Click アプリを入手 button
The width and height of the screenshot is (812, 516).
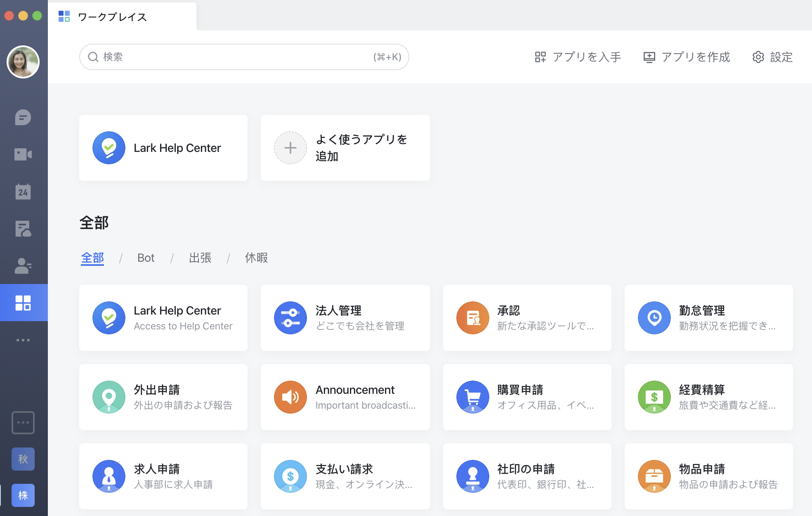click(x=578, y=57)
